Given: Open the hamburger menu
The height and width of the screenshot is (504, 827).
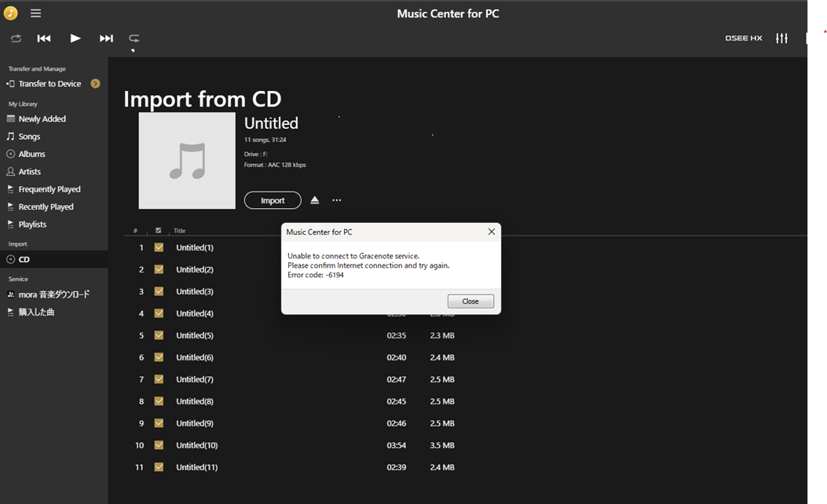Looking at the screenshot, I should (35, 13).
